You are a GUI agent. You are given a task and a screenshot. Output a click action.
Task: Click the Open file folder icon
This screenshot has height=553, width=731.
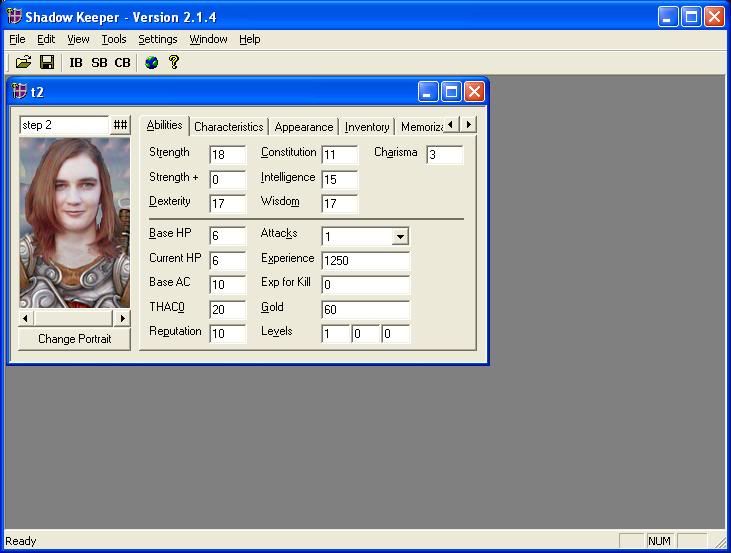pos(23,62)
